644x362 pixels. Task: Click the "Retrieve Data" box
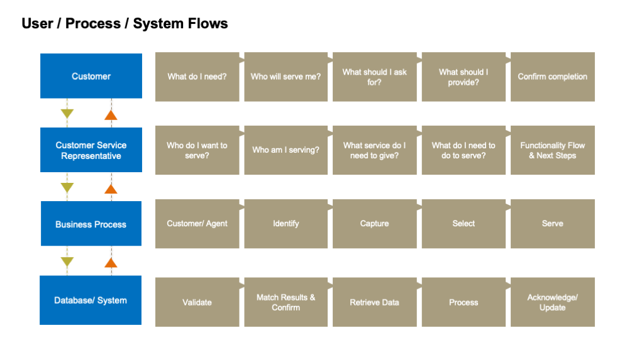[x=374, y=302]
